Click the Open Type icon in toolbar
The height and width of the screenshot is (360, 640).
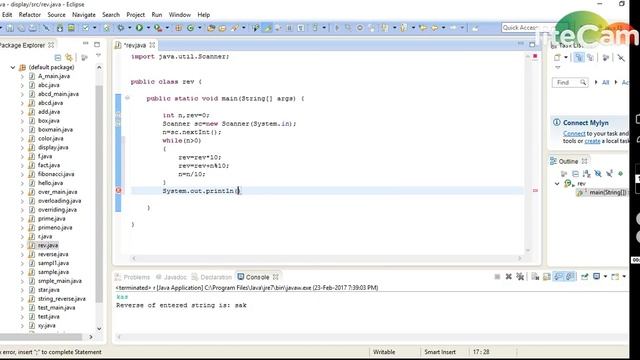pyautogui.click(x=211, y=28)
